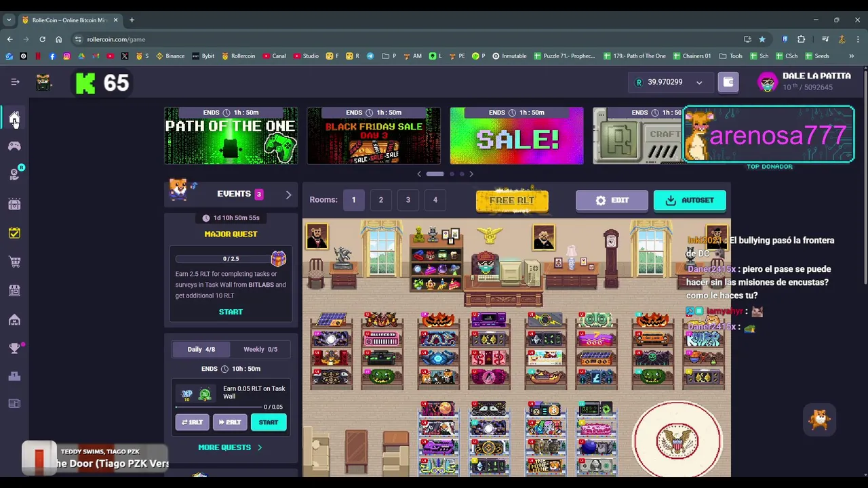Click the presidential seal rug in room

(677, 440)
